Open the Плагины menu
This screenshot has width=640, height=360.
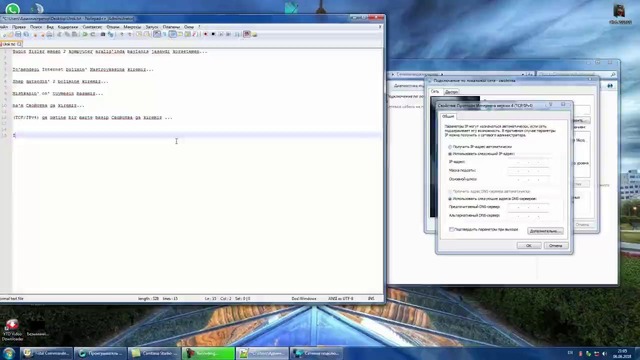171,27
